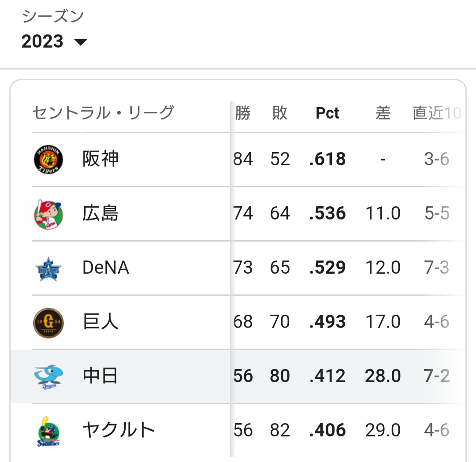Click the 敗 losses column header
Image resolution: width=476 pixels, height=462 pixels.
280,113
